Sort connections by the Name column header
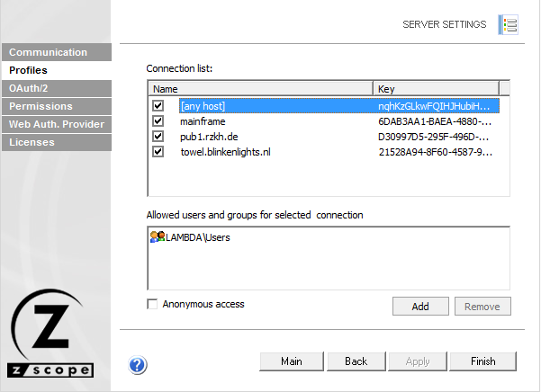541x392 pixels. tap(260, 89)
